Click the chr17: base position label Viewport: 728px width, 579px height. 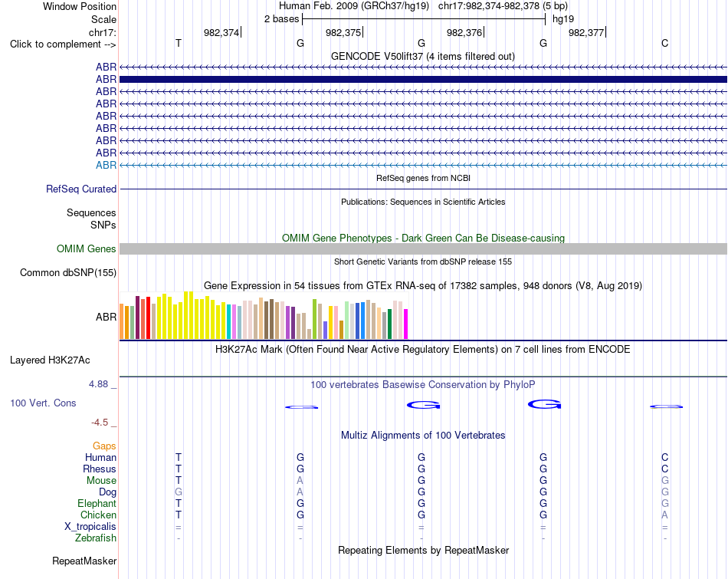(102, 32)
